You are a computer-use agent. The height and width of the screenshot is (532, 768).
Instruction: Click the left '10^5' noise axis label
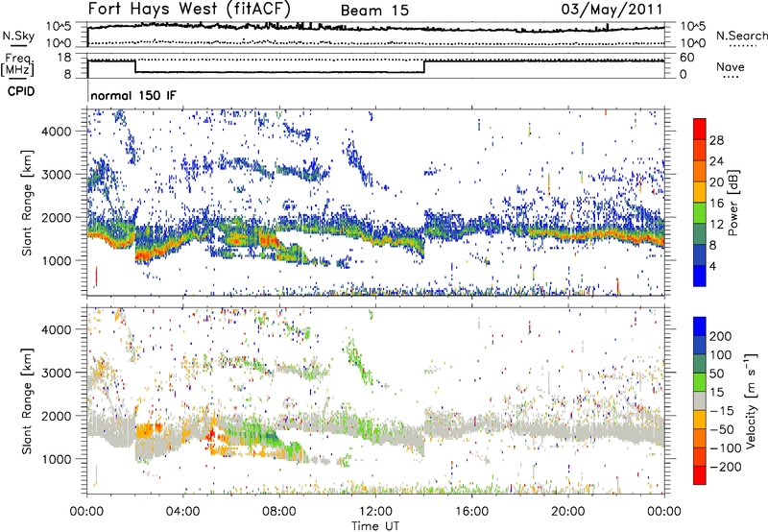[x=59, y=27]
